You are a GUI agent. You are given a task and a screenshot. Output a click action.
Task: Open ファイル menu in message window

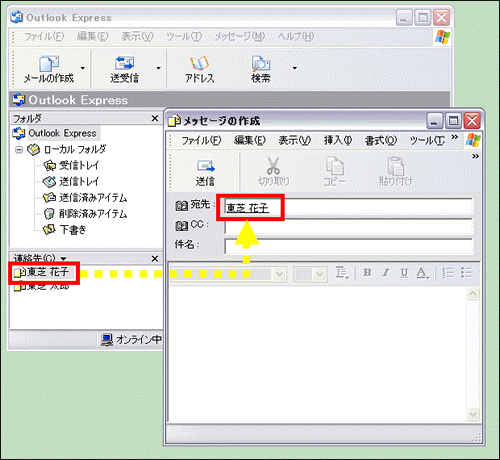(201, 140)
